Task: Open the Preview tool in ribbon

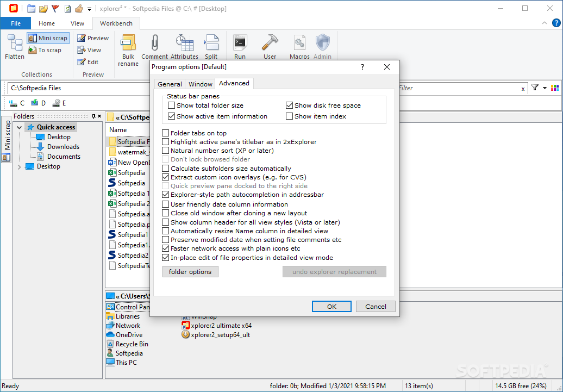Action: click(x=93, y=38)
